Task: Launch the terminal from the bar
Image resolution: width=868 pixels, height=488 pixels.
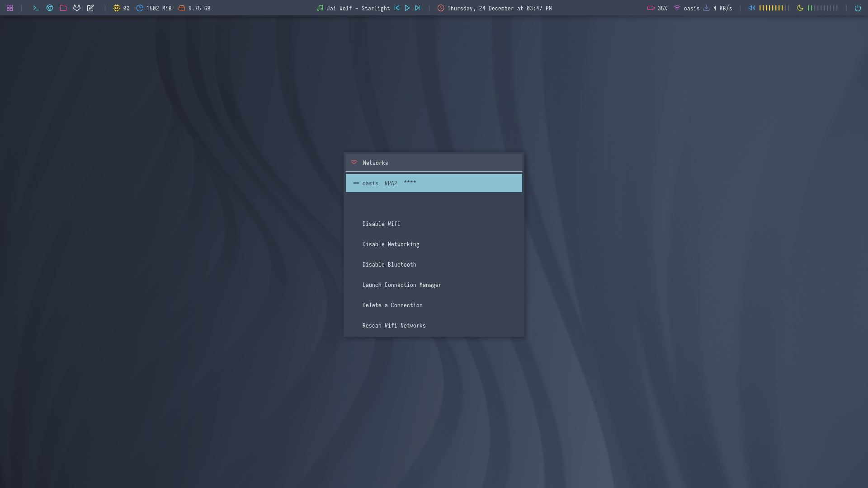Action: [x=36, y=8]
